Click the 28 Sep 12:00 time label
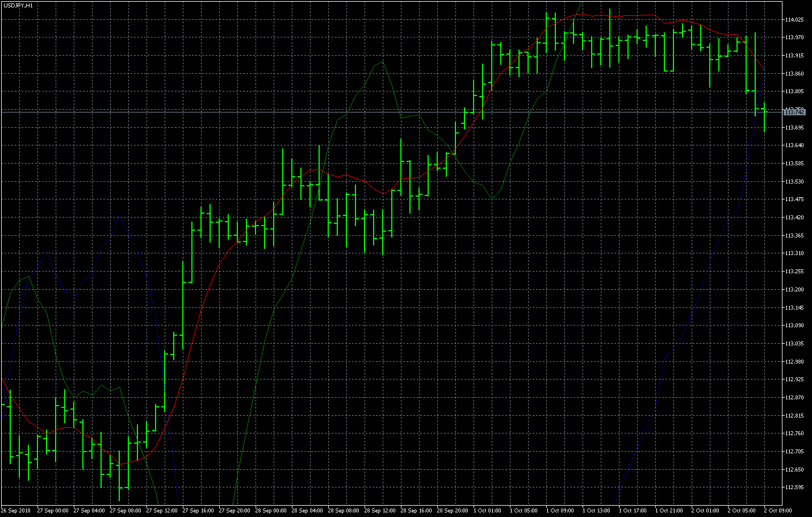812x517 pixels. 380,511
